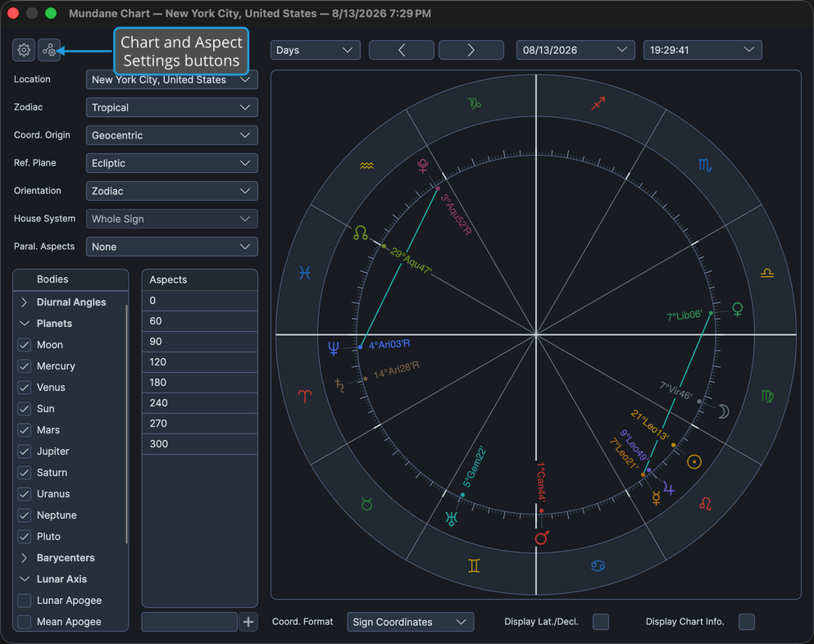
Task: Select the 180 aspect row
Action: pyautogui.click(x=200, y=383)
